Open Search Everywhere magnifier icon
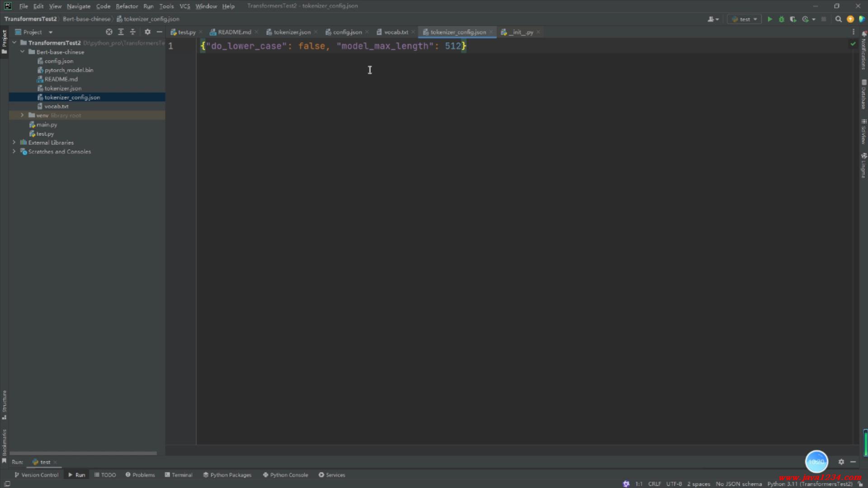868x488 pixels. point(838,19)
